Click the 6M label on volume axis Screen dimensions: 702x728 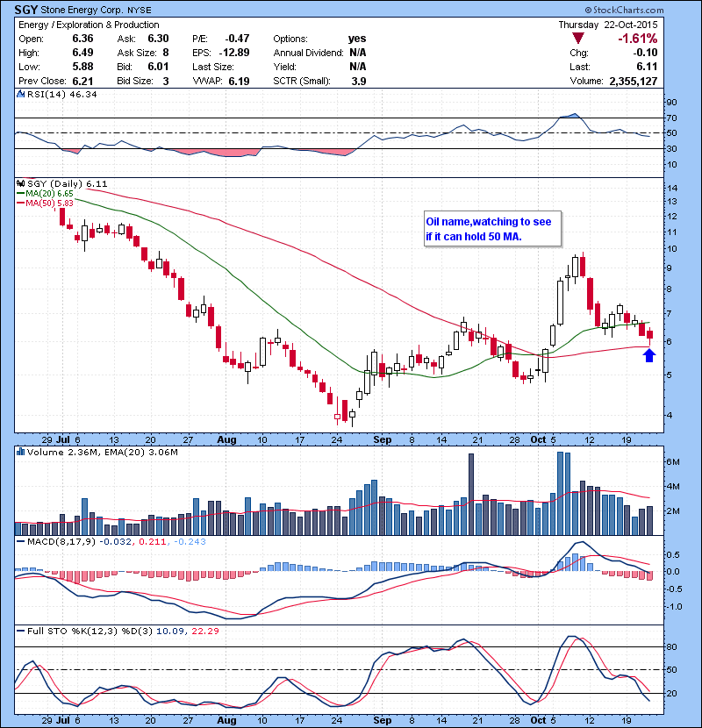coord(673,462)
